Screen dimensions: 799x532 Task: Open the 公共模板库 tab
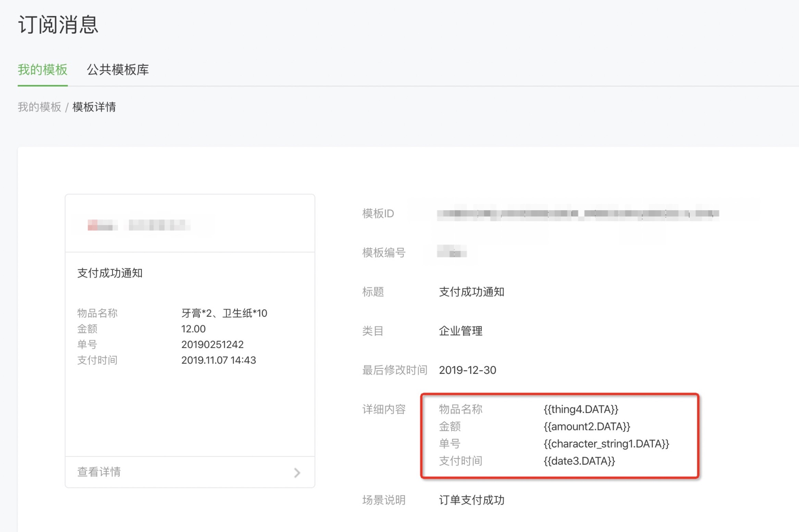coord(118,70)
